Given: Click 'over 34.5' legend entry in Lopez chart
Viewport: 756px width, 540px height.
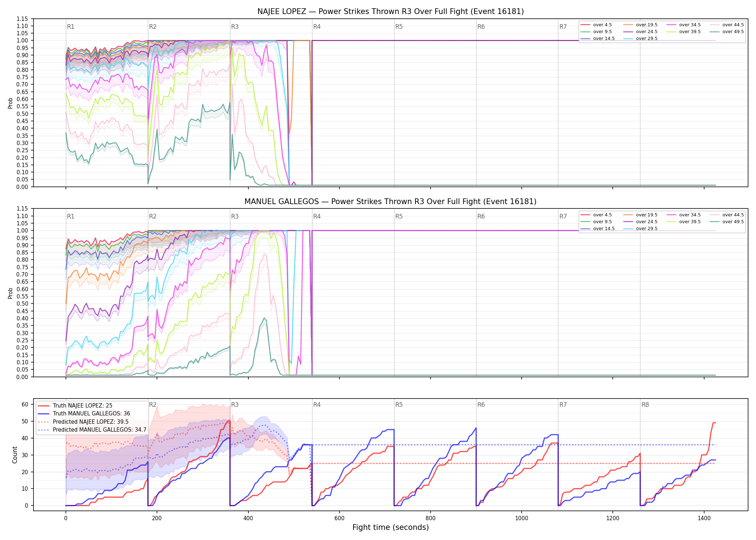Looking at the screenshot, I should pyautogui.click(x=684, y=25).
